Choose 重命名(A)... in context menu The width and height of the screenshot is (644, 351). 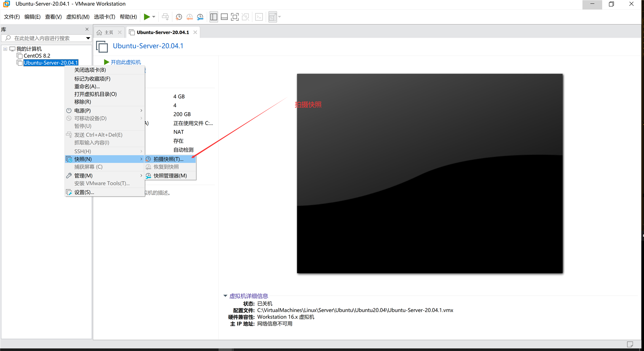click(105, 86)
